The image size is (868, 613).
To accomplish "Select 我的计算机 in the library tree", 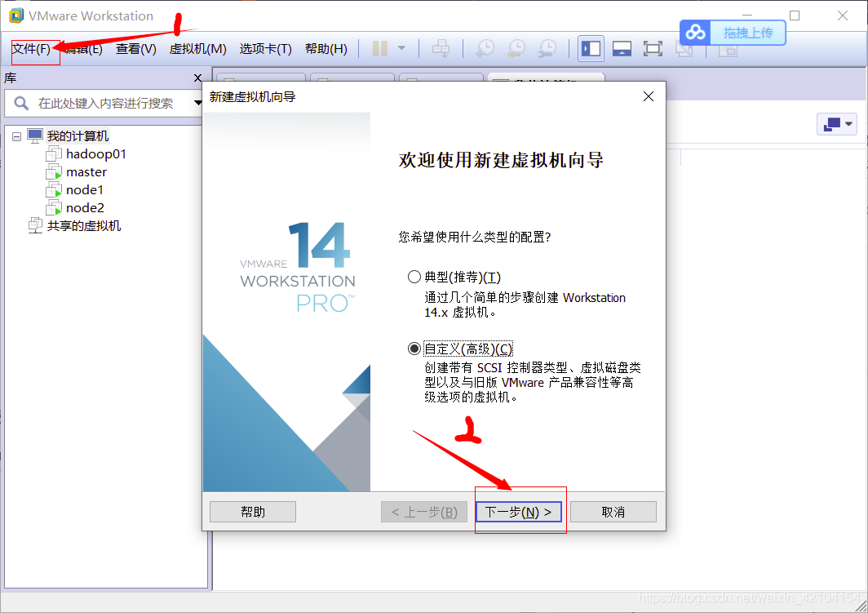I will (77, 135).
